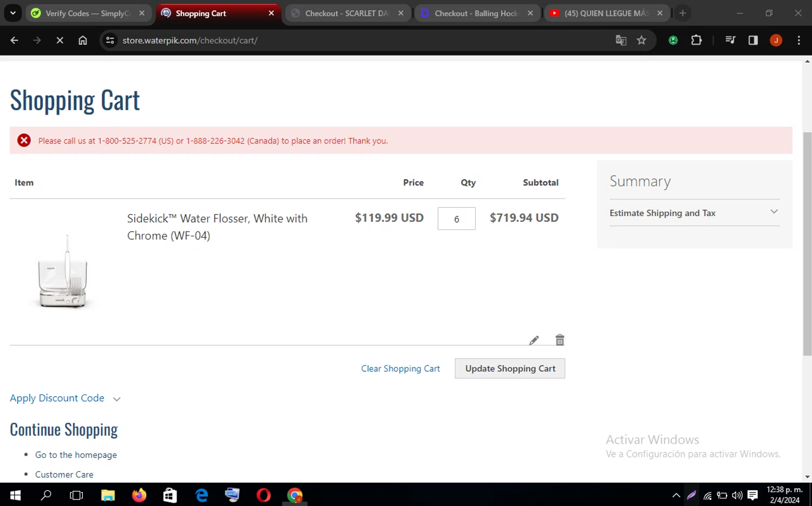Open the Extensions puzzle piece menu
Screen dimensions: 812x506
(x=697, y=40)
